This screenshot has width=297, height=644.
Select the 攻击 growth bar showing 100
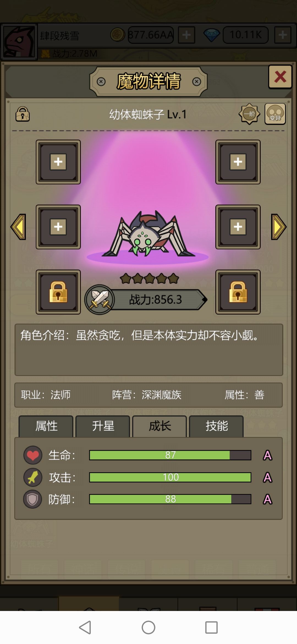point(170,477)
